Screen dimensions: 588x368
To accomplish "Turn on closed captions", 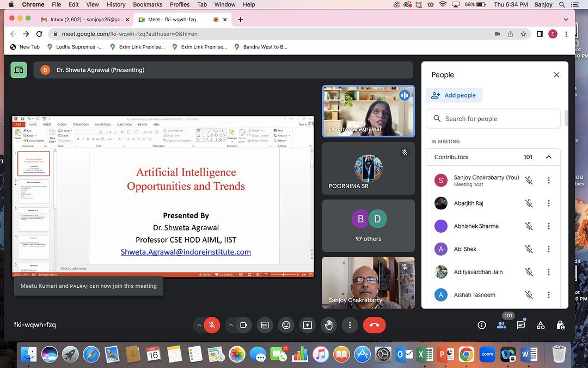I will pos(265,325).
